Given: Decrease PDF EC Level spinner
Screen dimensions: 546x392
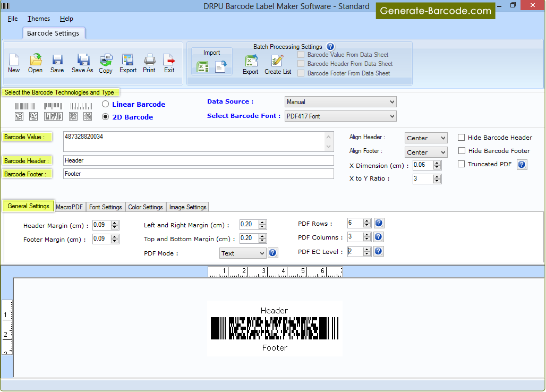Looking at the screenshot, I should coord(366,254).
